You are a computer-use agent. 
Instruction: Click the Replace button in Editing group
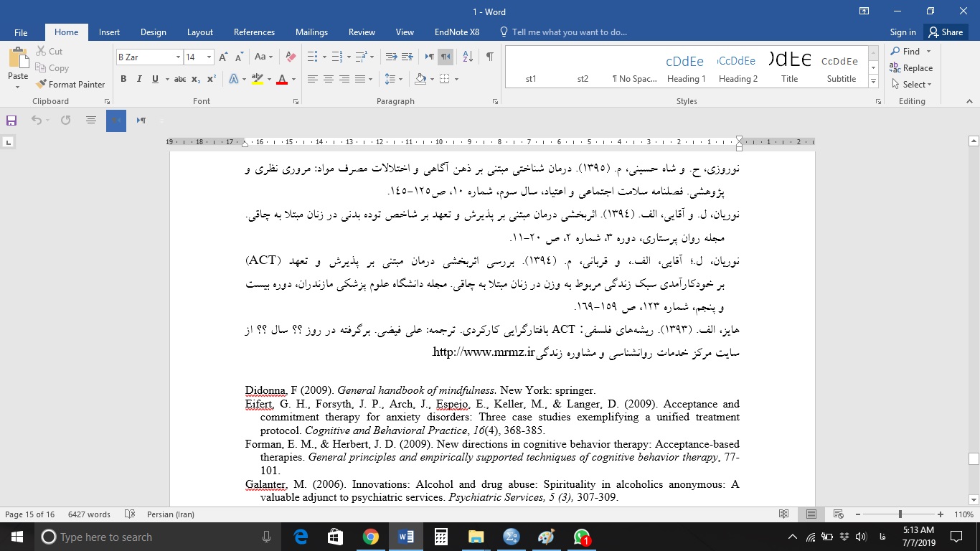pos(912,67)
